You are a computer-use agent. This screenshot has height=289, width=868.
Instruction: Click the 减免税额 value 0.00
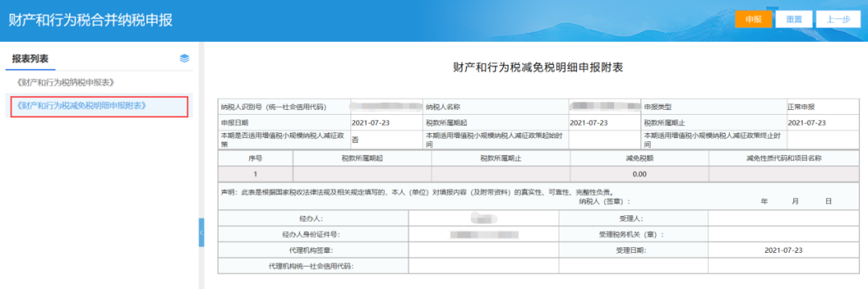[639, 174]
